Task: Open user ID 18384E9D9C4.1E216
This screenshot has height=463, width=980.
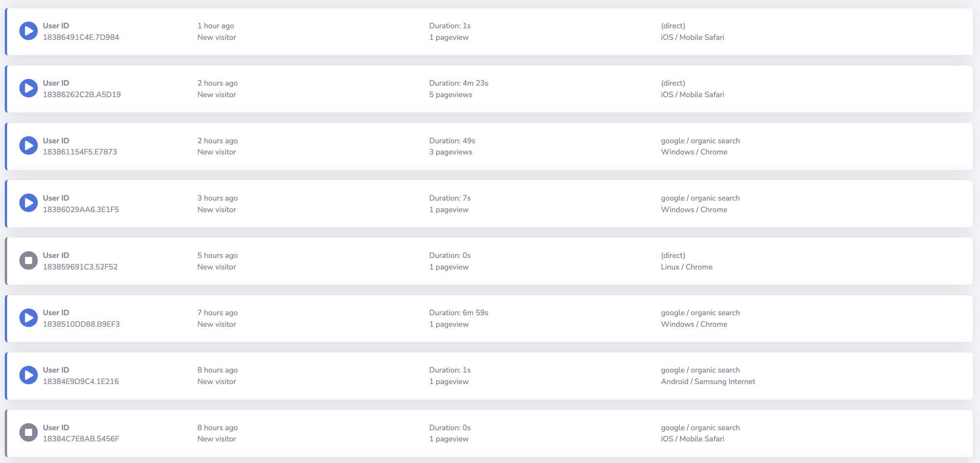Action: tap(81, 382)
